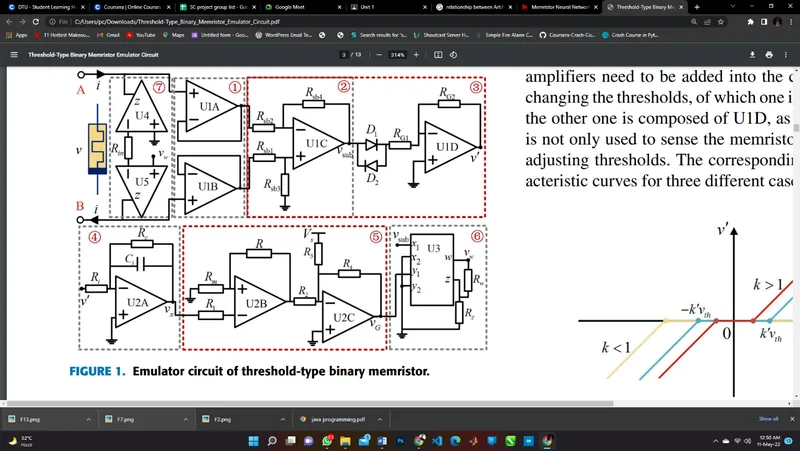Open Shoutcast Server bookmark
This screenshot has width=800, height=451.
(x=442, y=35)
